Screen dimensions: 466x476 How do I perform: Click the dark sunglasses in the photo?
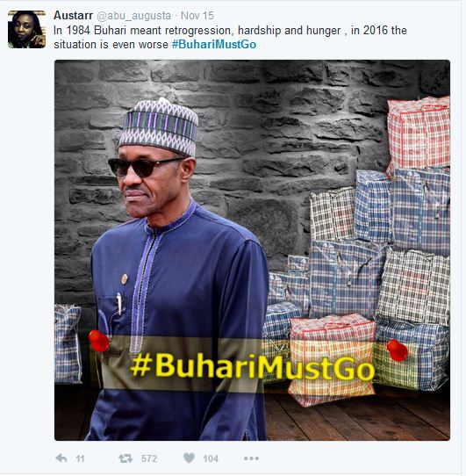point(144,166)
